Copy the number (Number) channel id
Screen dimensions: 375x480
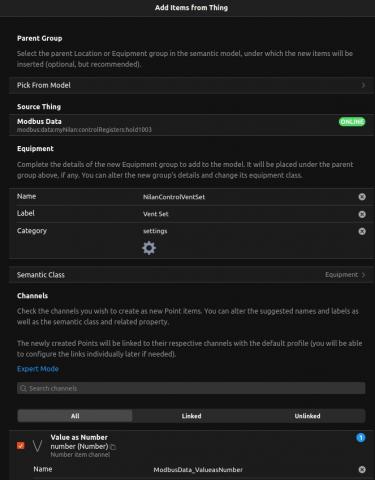[113, 447]
